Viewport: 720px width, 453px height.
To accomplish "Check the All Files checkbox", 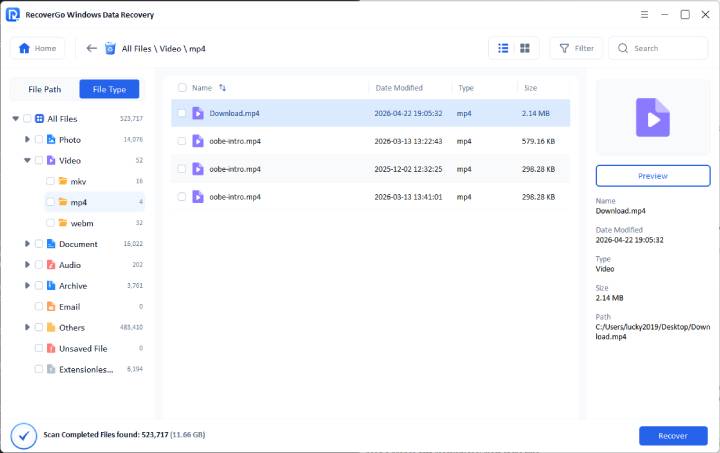I will pyautogui.click(x=27, y=118).
